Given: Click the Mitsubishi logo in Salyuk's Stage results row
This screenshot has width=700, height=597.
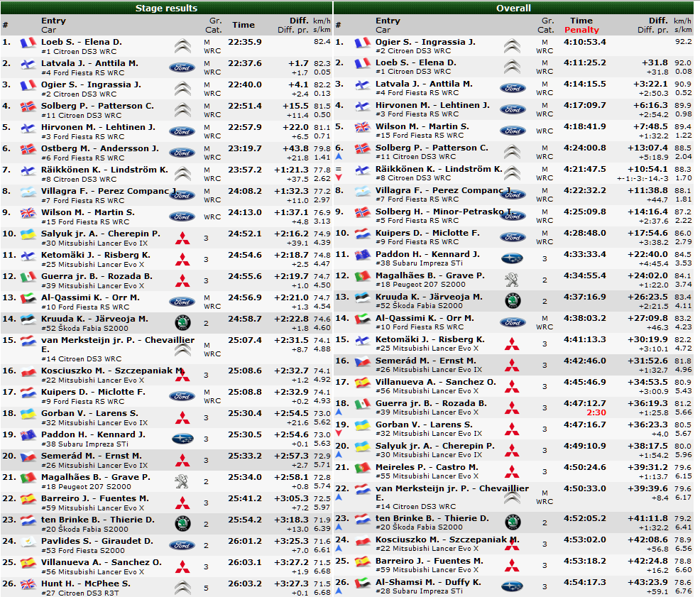Looking at the screenshot, I should (x=182, y=238).
